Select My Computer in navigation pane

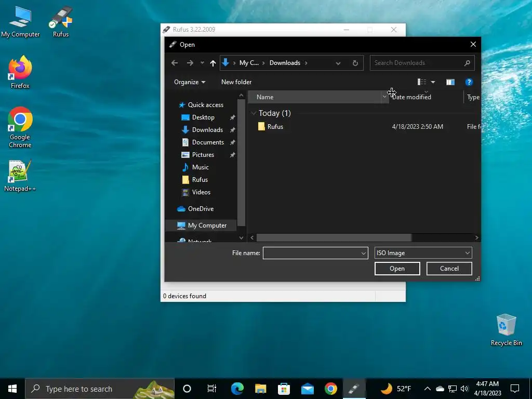point(207,225)
